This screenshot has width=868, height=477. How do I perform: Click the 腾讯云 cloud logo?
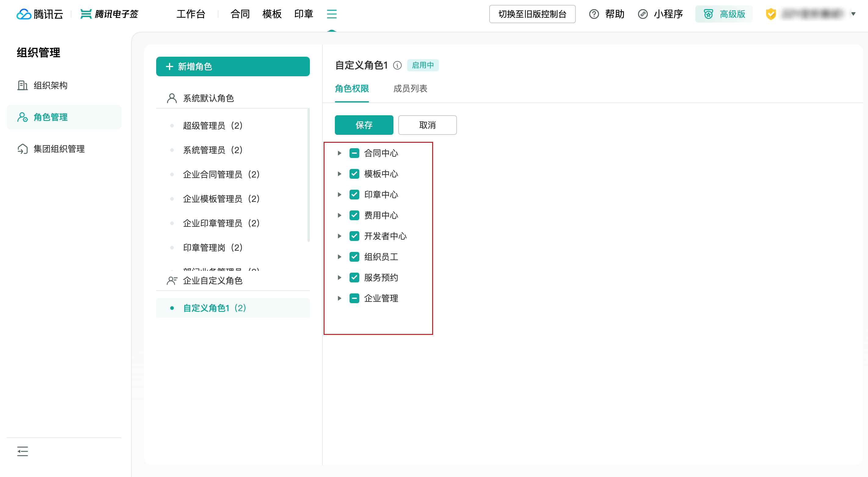(23, 14)
